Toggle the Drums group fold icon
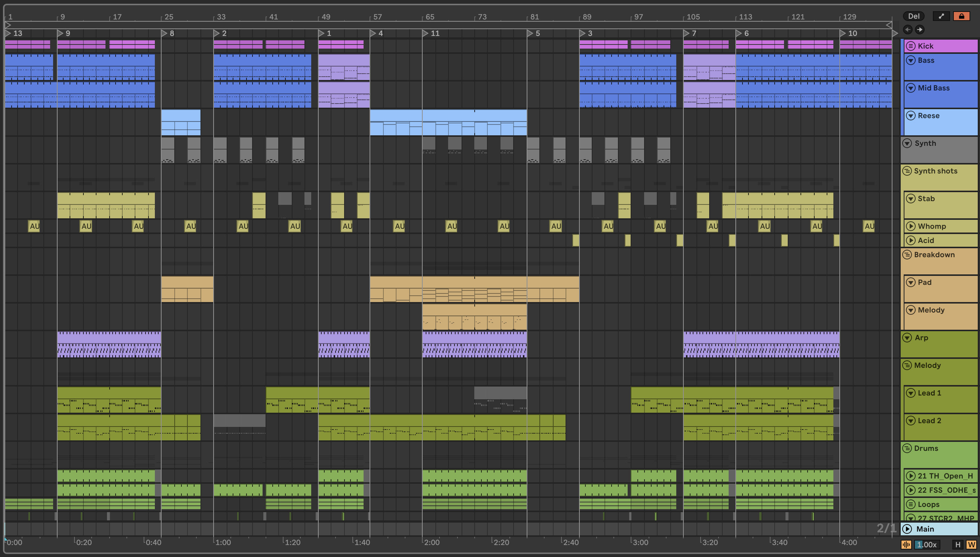The image size is (980, 557). coord(907,448)
